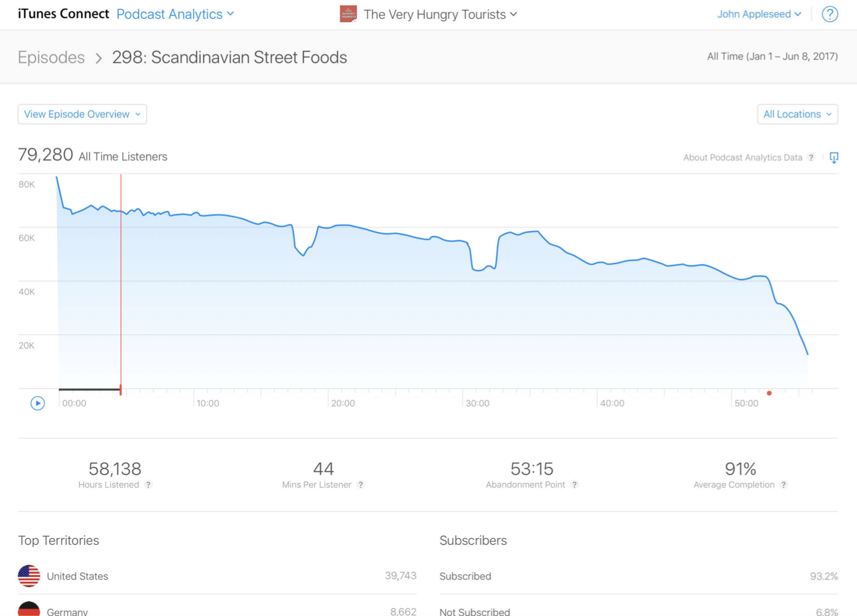Screen dimensions: 857x616
Task: Click the All Time date range
Action: coord(772,57)
